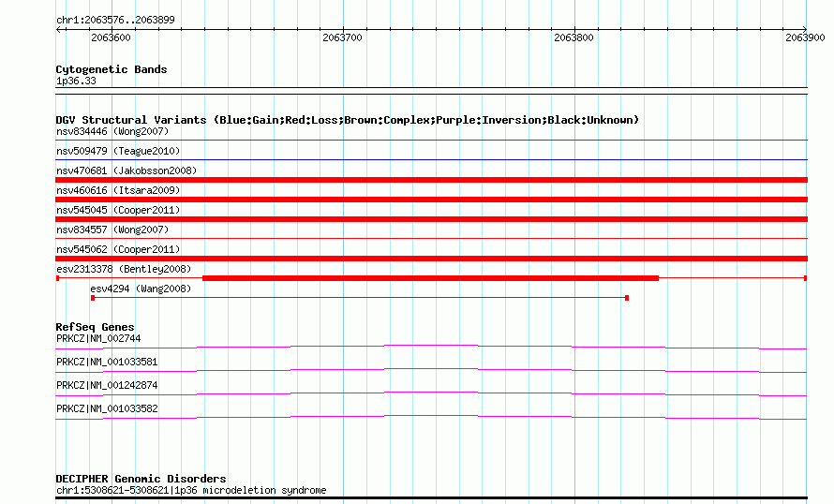This screenshot has height=504, width=834.
Task: Click the thick red bar under nsv545062
Action: pos(431,259)
